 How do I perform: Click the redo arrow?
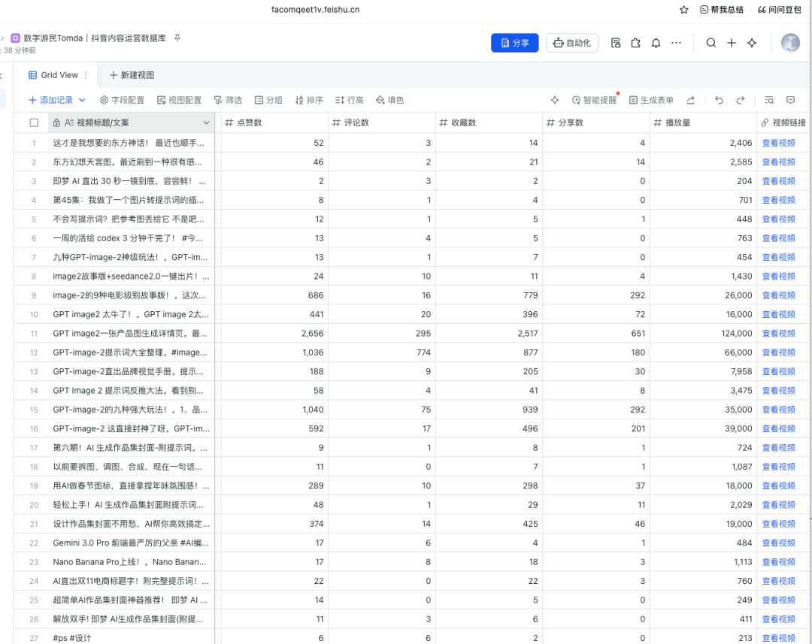coord(740,100)
